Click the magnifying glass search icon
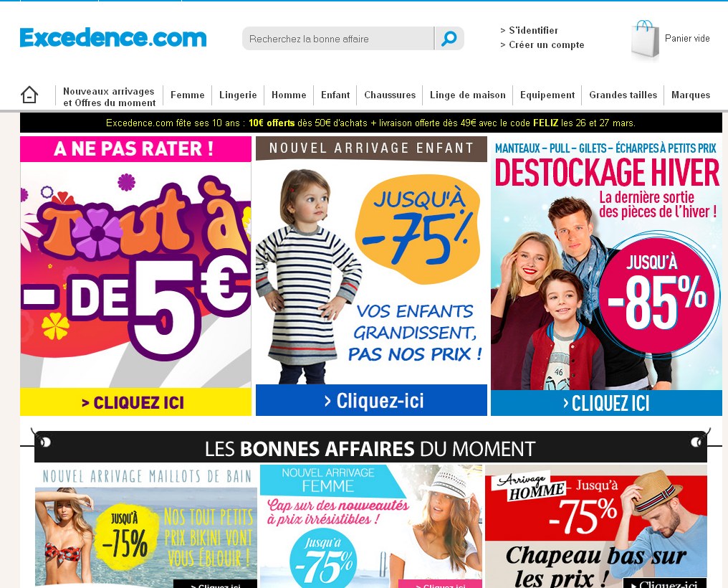The width and height of the screenshot is (728, 588). (x=449, y=39)
